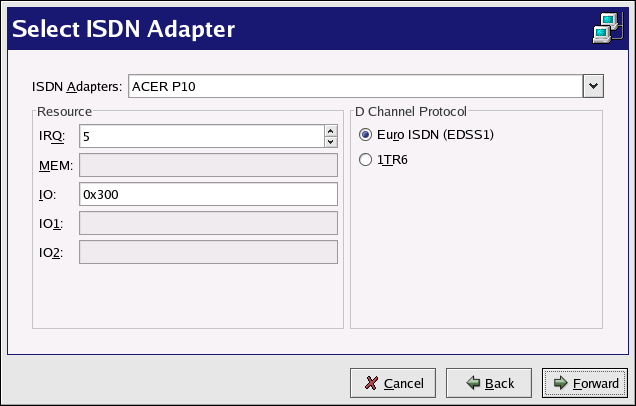The width and height of the screenshot is (636, 406).
Task: Click the IRQ field showing 5
Action: click(x=200, y=135)
